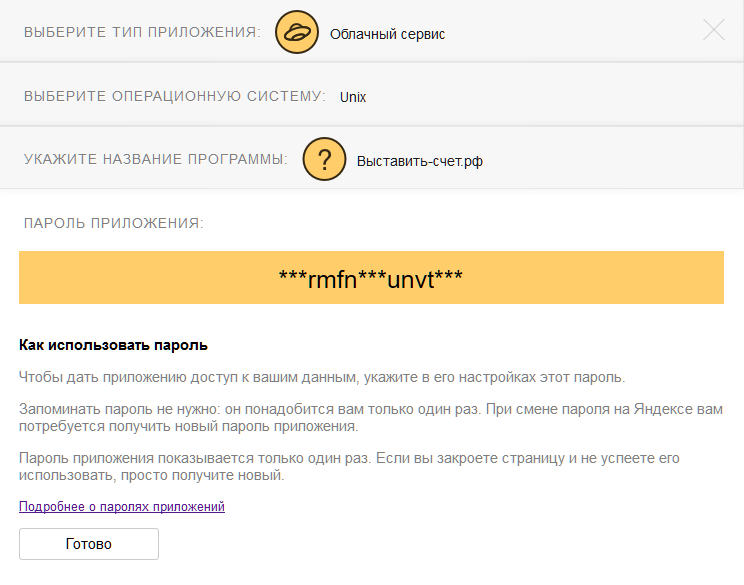Open the 'Облачный сервис' application type value
744x585 pixels.
click(387, 34)
